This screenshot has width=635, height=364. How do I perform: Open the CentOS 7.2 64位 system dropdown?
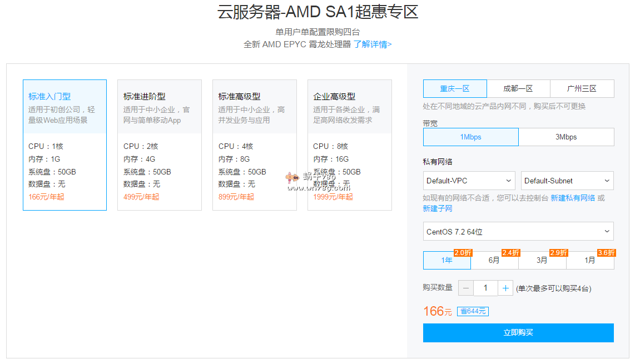click(x=518, y=232)
